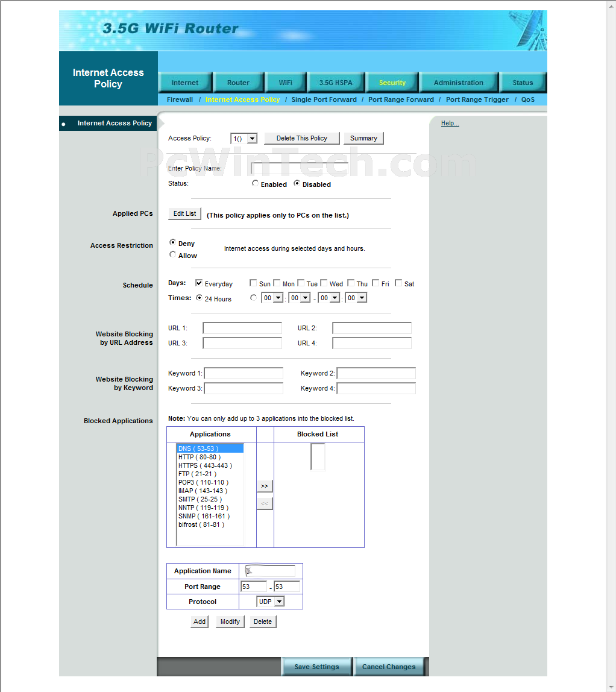Open Port Range Trigger page

(x=477, y=99)
